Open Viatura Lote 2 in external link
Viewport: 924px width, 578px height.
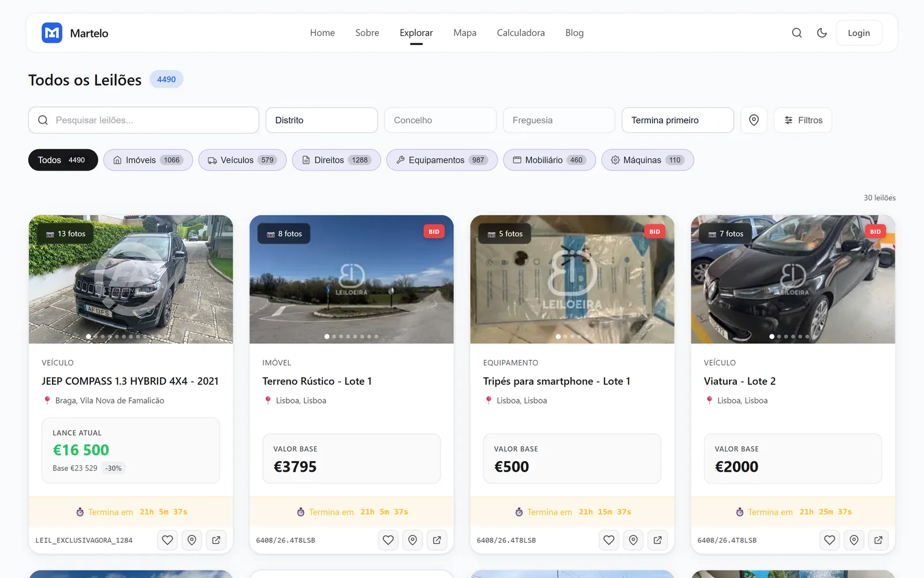tap(878, 540)
